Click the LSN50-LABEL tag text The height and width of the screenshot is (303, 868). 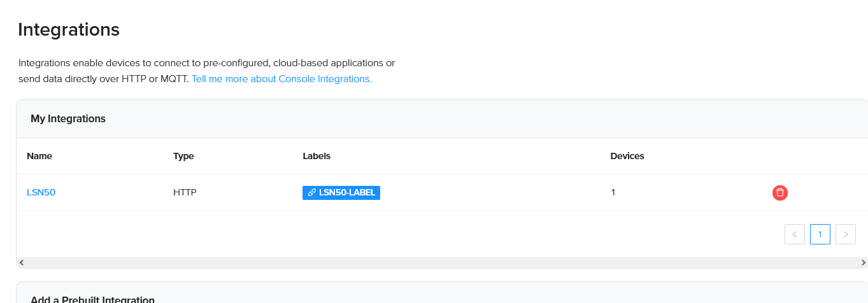pos(347,192)
